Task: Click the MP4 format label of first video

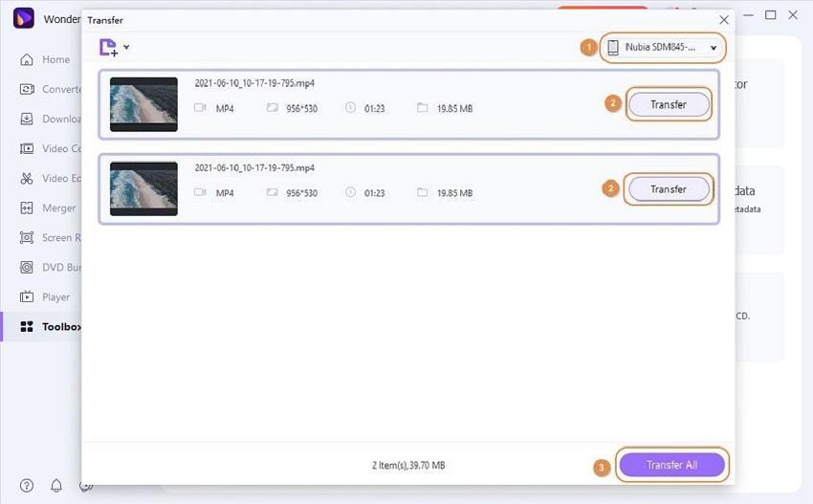Action: click(225, 108)
